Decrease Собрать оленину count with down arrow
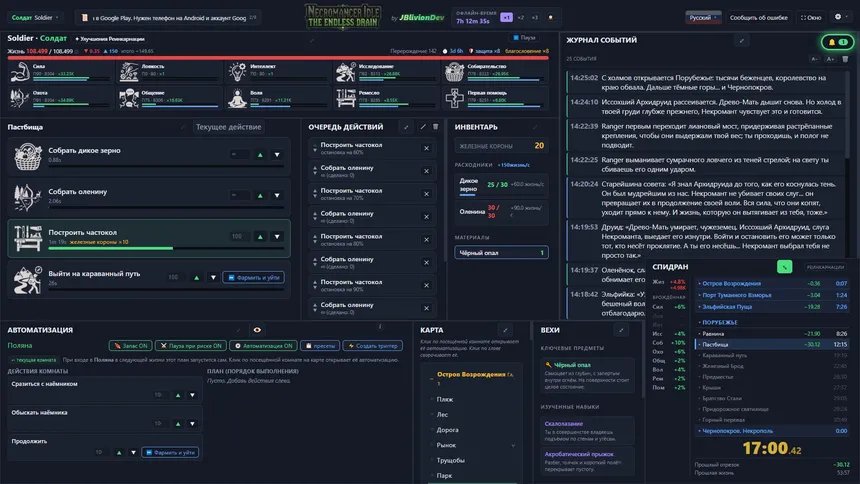 pyautogui.click(x=277, y=195)
